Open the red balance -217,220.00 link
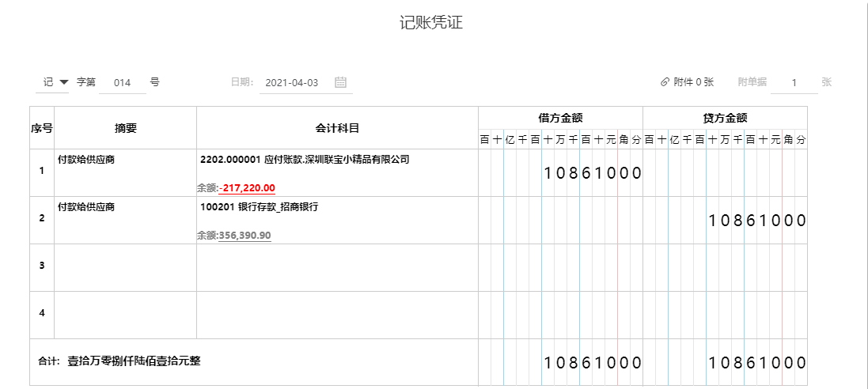Image resolution: width=868 pixels, height=389 pixels. (x=247, y=188)
